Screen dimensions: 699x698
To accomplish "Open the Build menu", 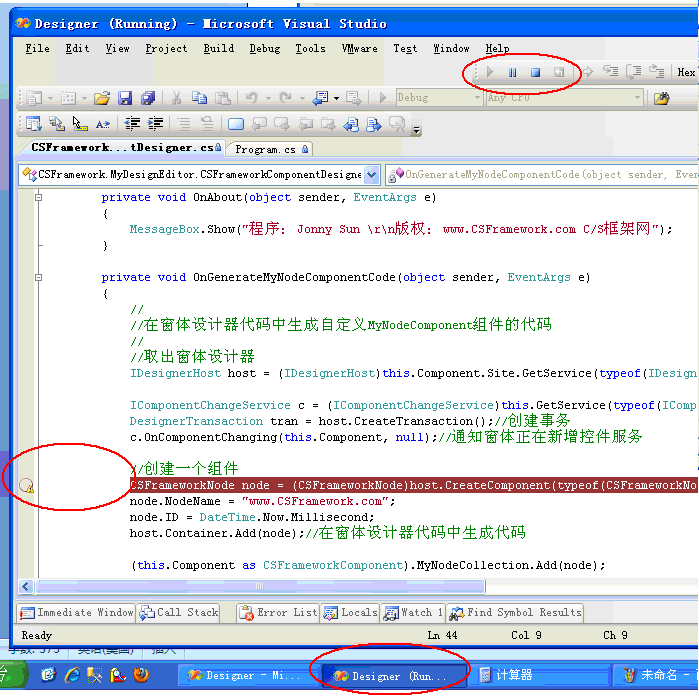I will click(x=218, y=48).
